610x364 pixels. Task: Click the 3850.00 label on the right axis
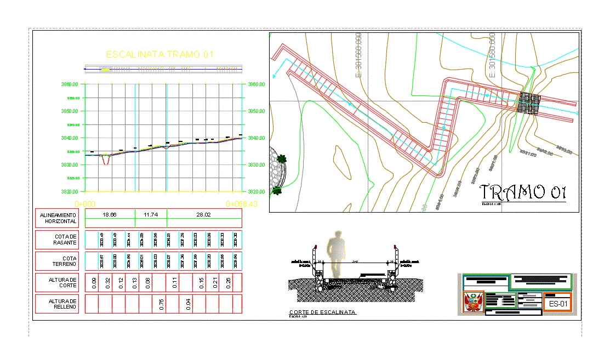tap(256, 111)
